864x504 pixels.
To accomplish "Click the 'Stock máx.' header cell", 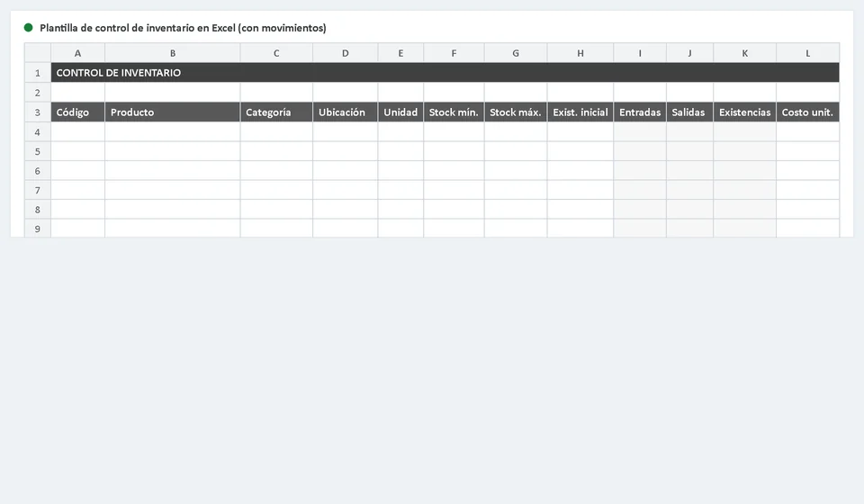I will (x=516, y=112).
